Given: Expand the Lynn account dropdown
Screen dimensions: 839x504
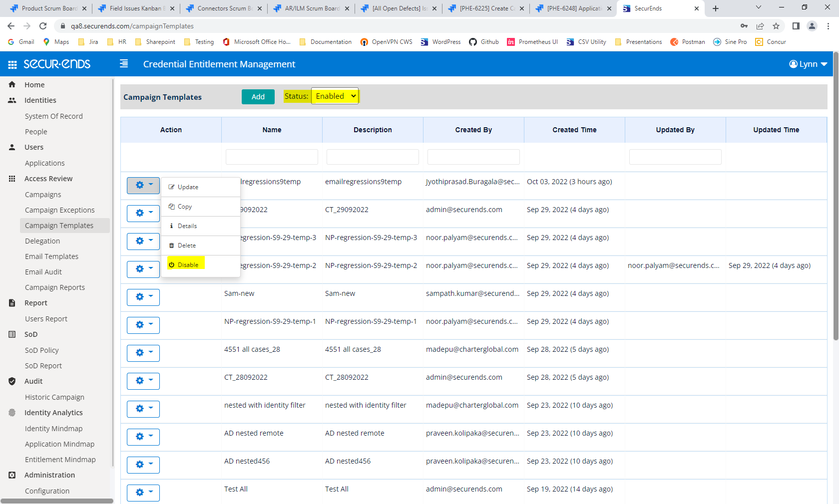Looking at the screenshot, I should [x=807, y=64].
